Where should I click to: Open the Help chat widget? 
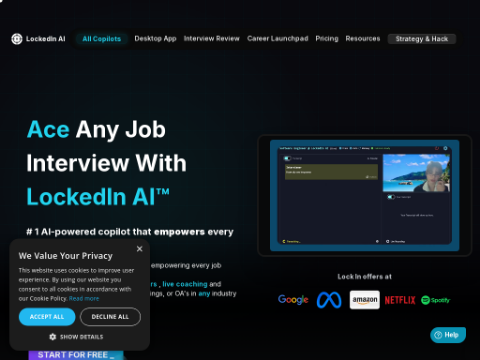click(448, 335)
